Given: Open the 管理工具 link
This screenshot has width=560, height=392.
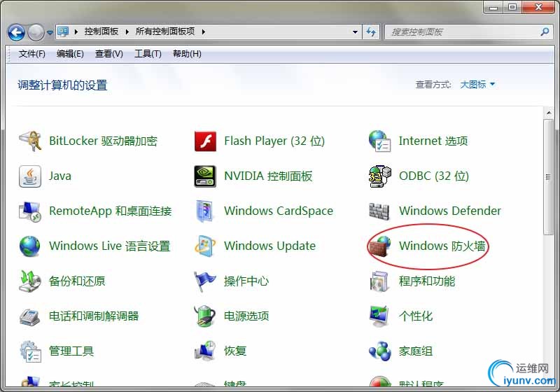Looking at the screenshot, I should [x=71, y=351].
